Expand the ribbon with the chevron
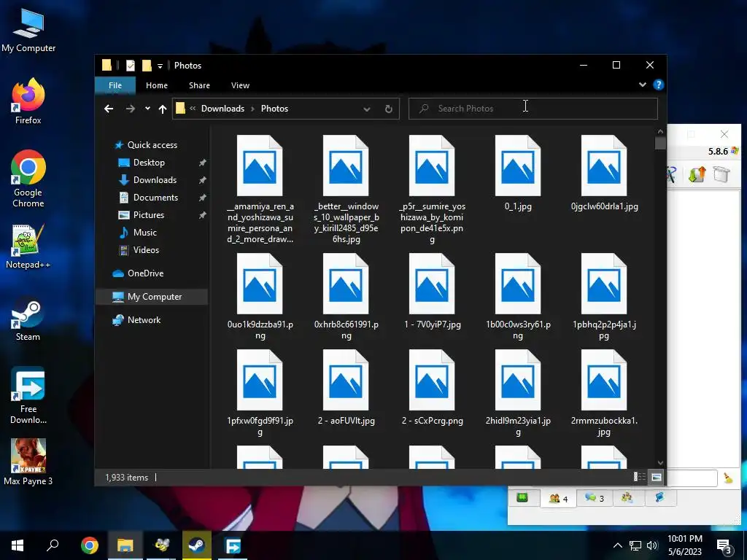The height and width of the screenshot is (560, 747). click(643, 85)
